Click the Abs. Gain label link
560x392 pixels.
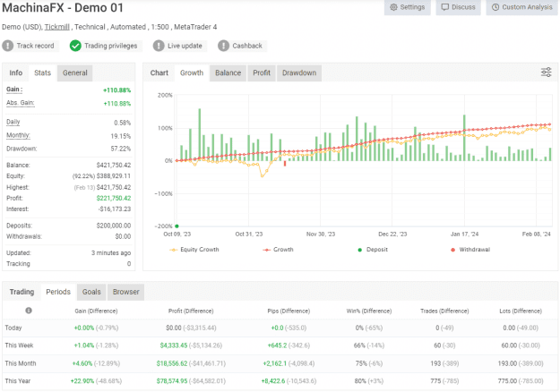pyautogui.click(x=21, y=103)
